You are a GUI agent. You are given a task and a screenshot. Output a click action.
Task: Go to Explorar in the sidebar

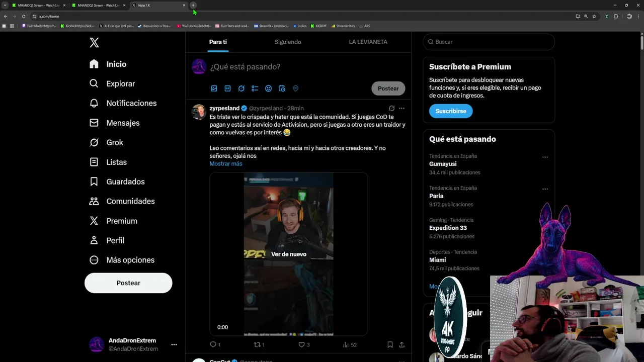[x=112, y=83]
